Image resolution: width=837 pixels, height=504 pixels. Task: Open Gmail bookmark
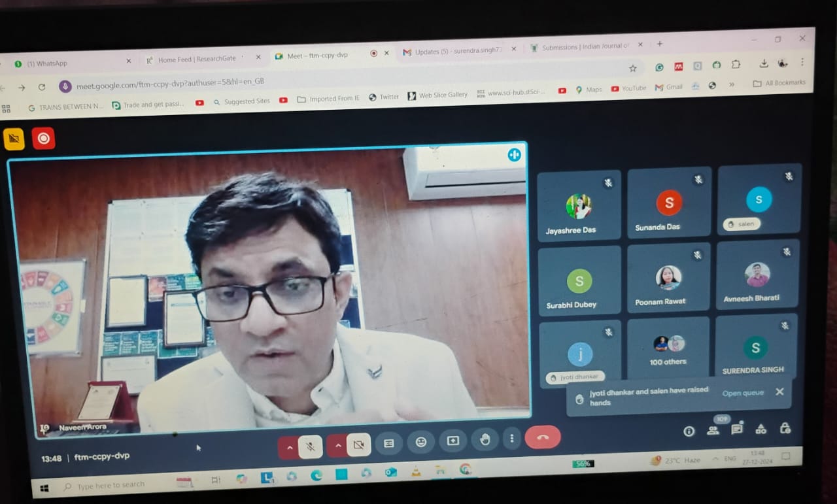tap(668, 87)
